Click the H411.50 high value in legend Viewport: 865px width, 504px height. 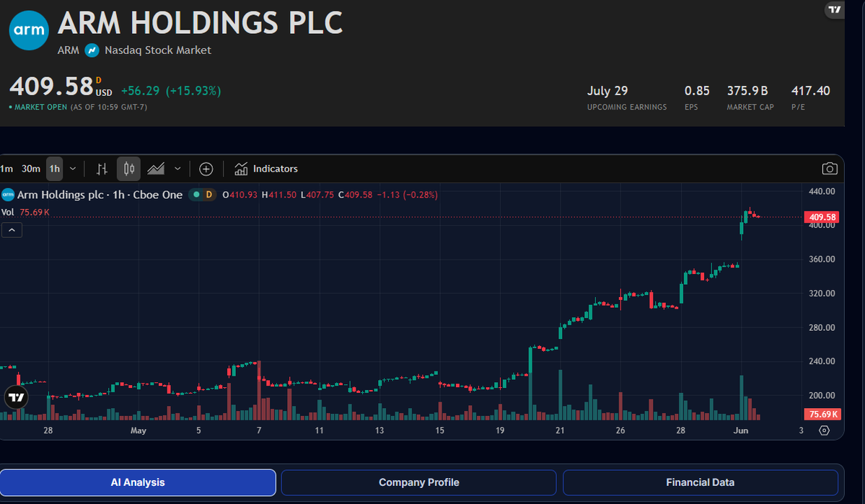278,195
